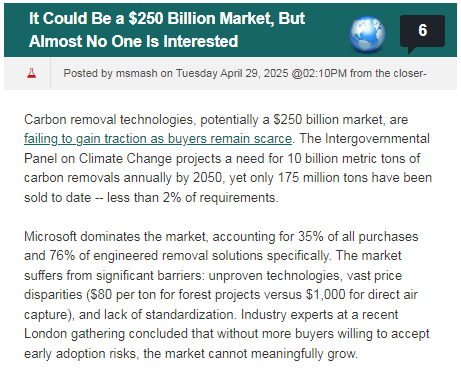The image size is (461, 380).
Task: Click the '@02:10PM' timestamp in byline
Action: coord(319,73)
